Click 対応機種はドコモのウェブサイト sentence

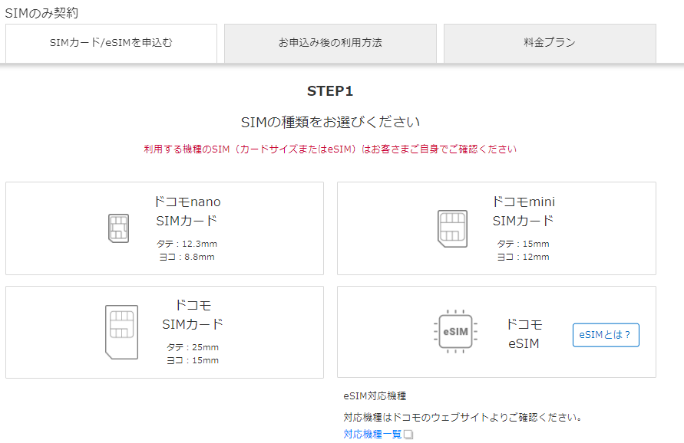(x=462, y=417)
